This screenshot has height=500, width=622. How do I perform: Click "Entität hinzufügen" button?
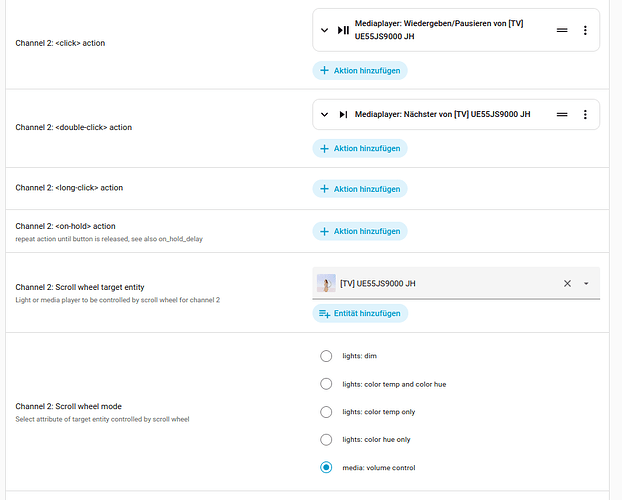point(360,313)
